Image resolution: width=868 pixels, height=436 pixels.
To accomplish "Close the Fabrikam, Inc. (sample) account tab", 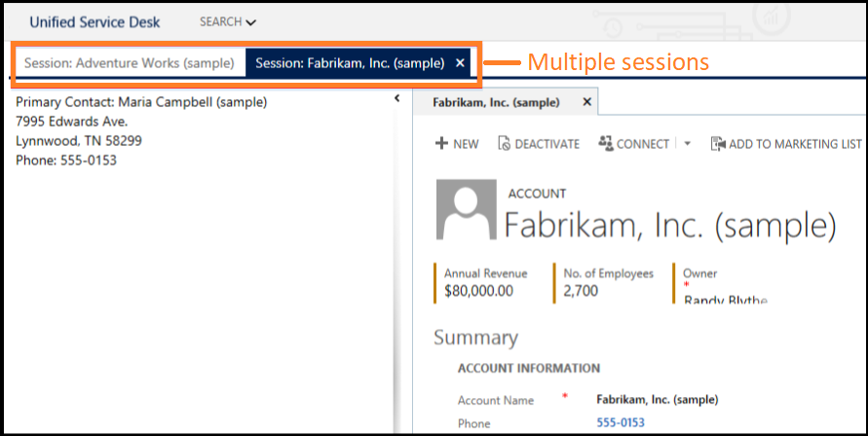I will click(x=586, y=102).
